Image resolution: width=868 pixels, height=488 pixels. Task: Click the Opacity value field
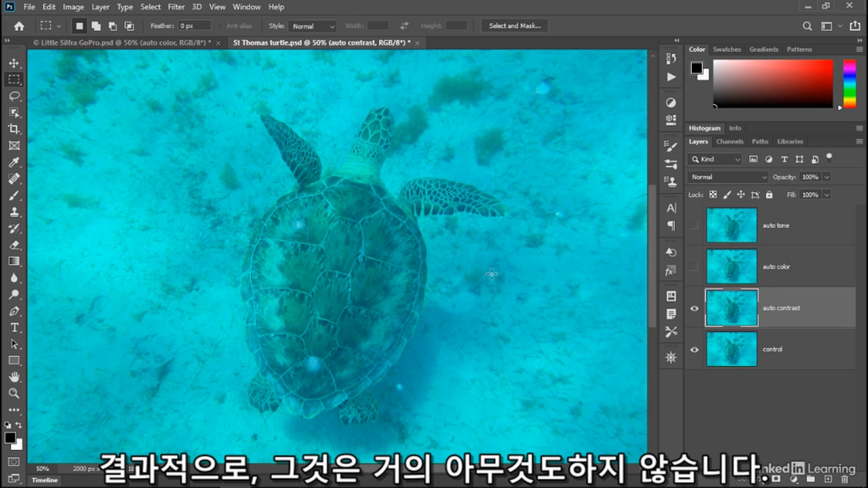810,177
